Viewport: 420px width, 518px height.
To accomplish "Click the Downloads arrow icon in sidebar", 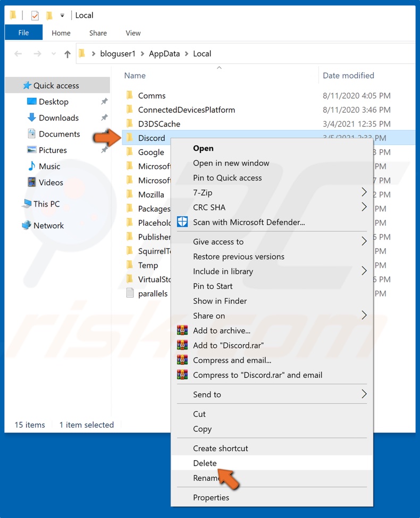I will coord(32,117).
